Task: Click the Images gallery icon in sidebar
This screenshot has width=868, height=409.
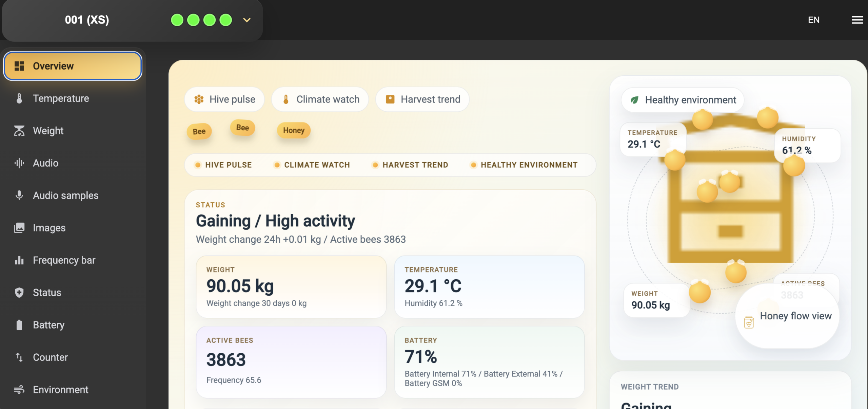Action: pos(19,228)
